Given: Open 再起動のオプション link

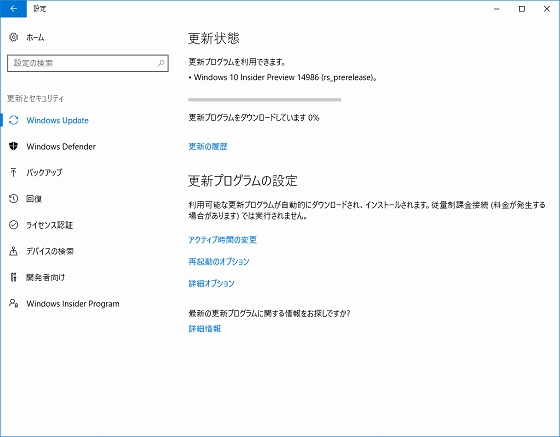Looking at the screenshot, I should click(219, 261).
